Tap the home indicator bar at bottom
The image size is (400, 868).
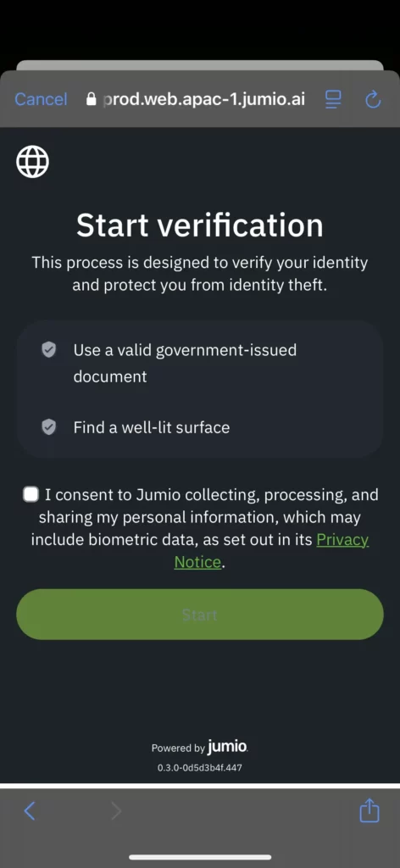coord(200,857)
